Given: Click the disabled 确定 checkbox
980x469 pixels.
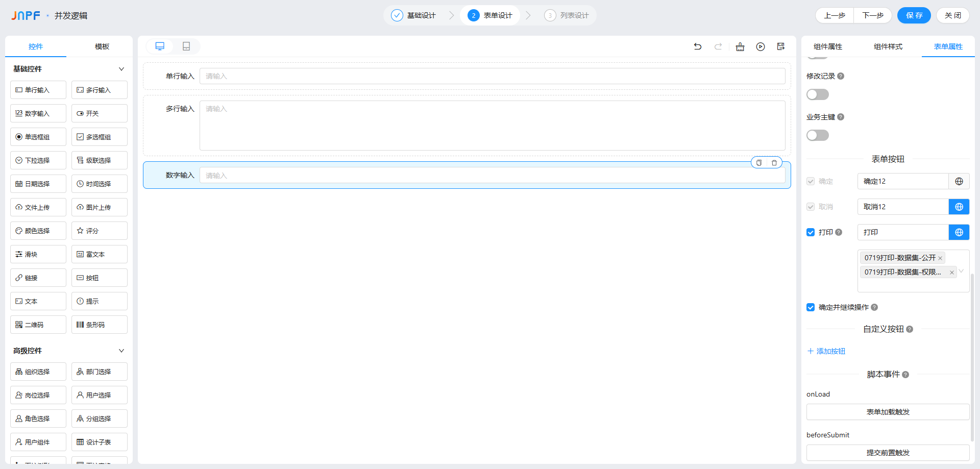Looking at the screenshot, I should pos(811,181).
